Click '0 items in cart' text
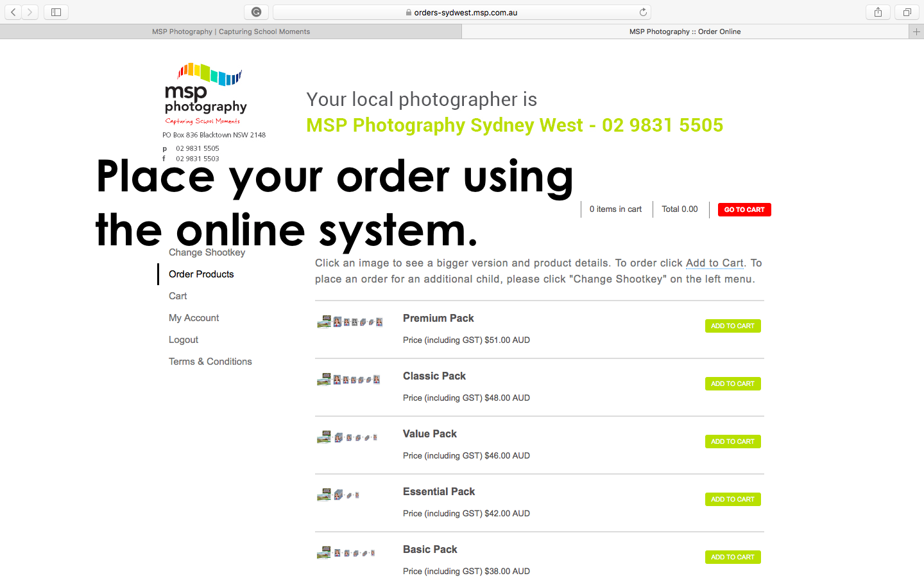This screenshot has width=924, height=578. [615, 209]
